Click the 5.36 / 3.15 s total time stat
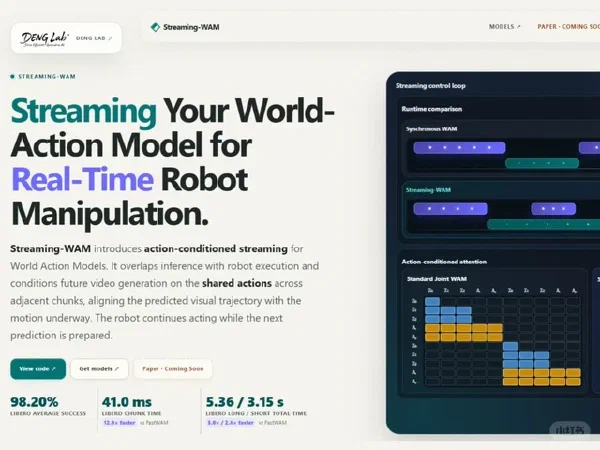 pyautogui.click(x=256, y=411)
